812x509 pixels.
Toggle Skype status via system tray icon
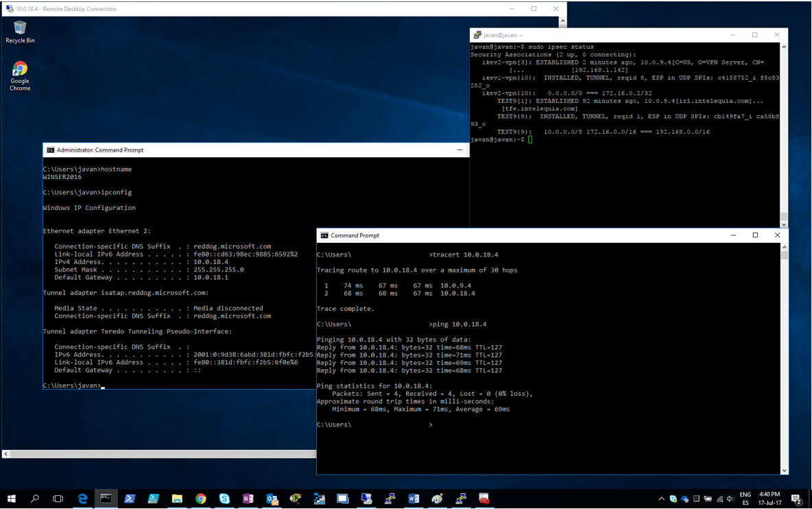pos(673,499)
